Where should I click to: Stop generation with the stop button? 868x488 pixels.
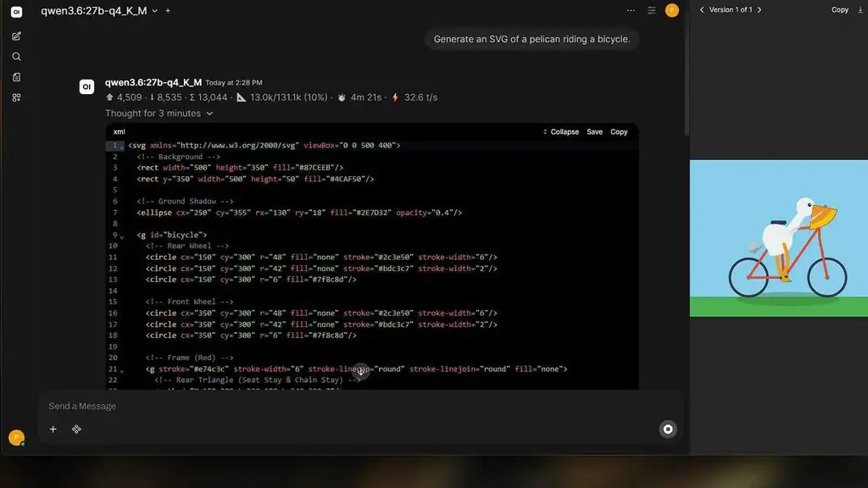[668, 430]
